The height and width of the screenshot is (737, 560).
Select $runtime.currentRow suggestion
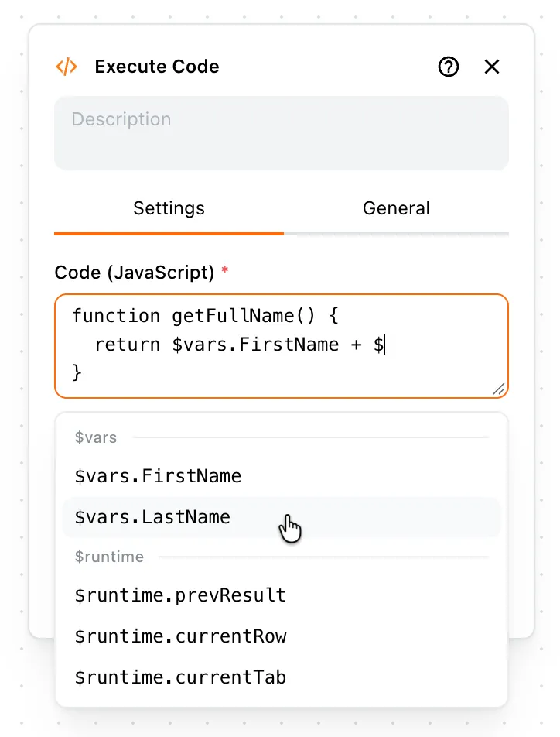click(282, 636)
